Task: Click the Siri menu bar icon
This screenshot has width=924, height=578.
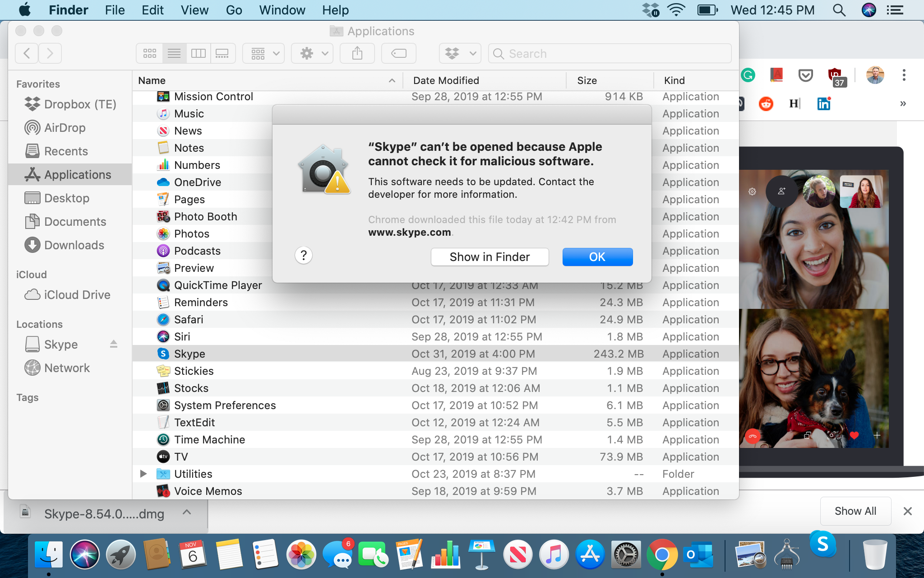Action: point(869,10)
